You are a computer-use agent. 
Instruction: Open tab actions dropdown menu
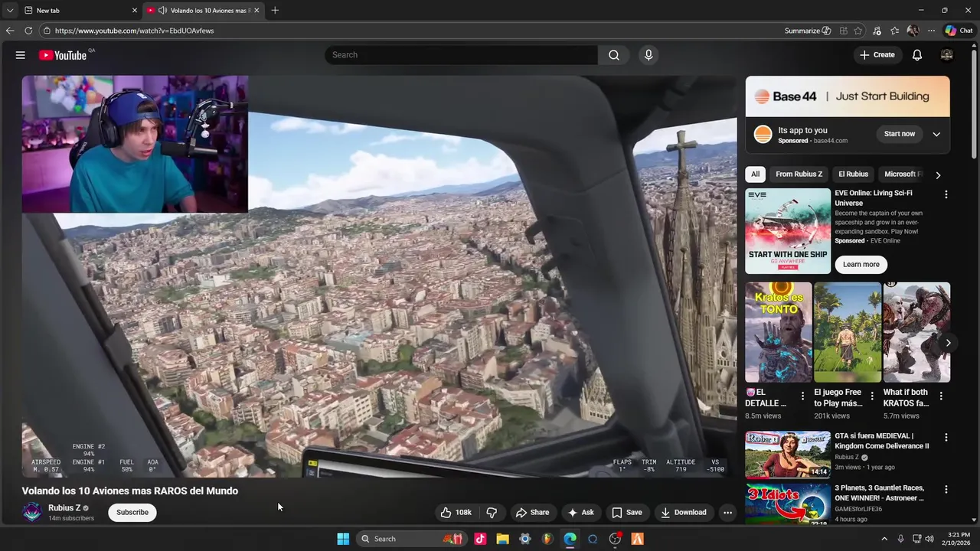[x=9, y=10]
